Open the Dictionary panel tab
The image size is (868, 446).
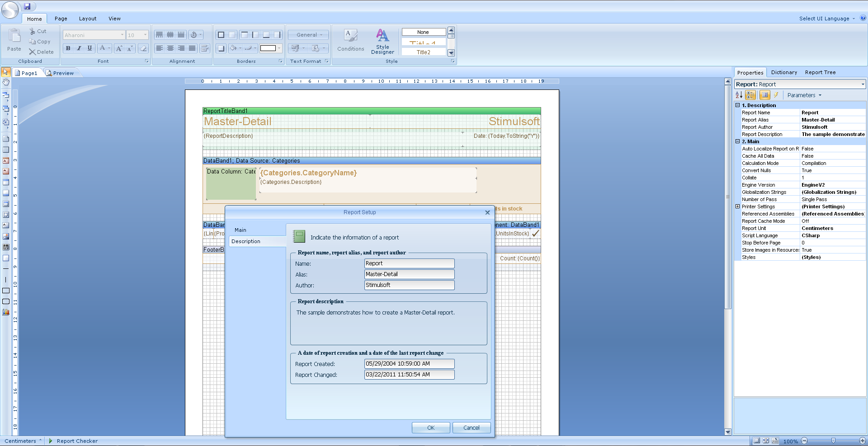[784, 72]
